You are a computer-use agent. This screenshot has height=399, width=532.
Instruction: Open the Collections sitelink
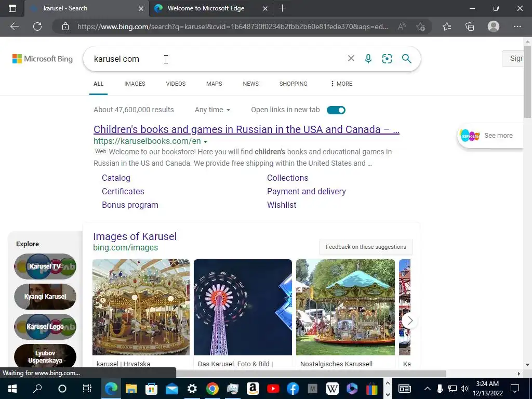(288, 178)
